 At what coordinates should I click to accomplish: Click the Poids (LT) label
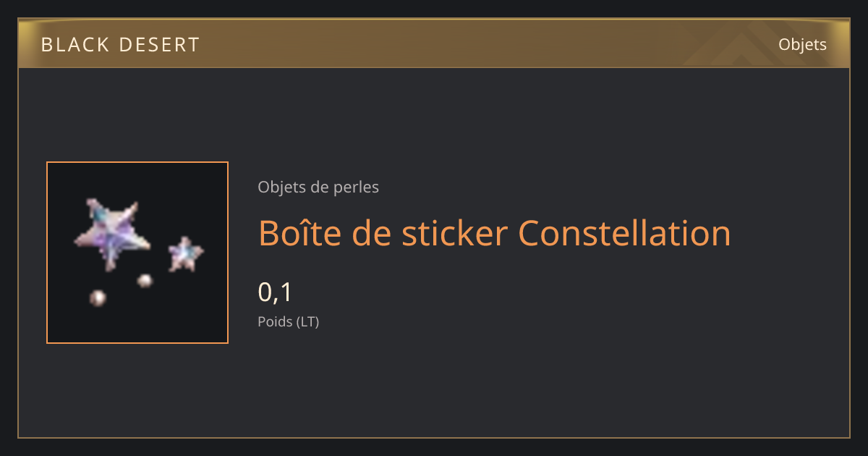point(288,321)
